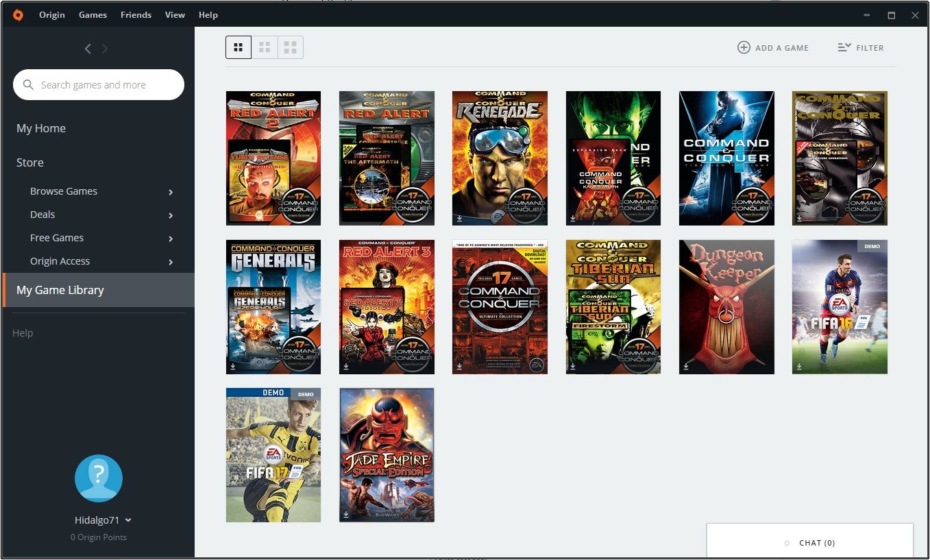Image resolution: width=930 pixels, height=560 pixels.
Task: Click the user avatar picture
Action: pyautogui.click(x=99, y=478)
